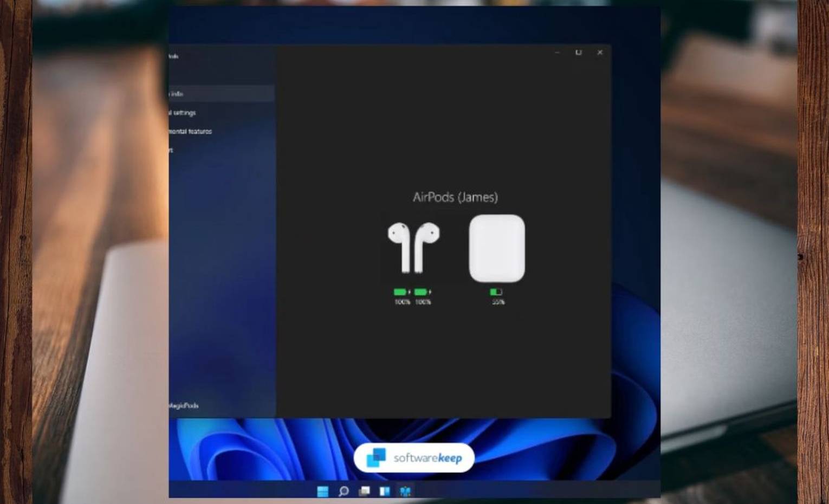Click the MagicPods label at sidebar bottom

(184, 405)
